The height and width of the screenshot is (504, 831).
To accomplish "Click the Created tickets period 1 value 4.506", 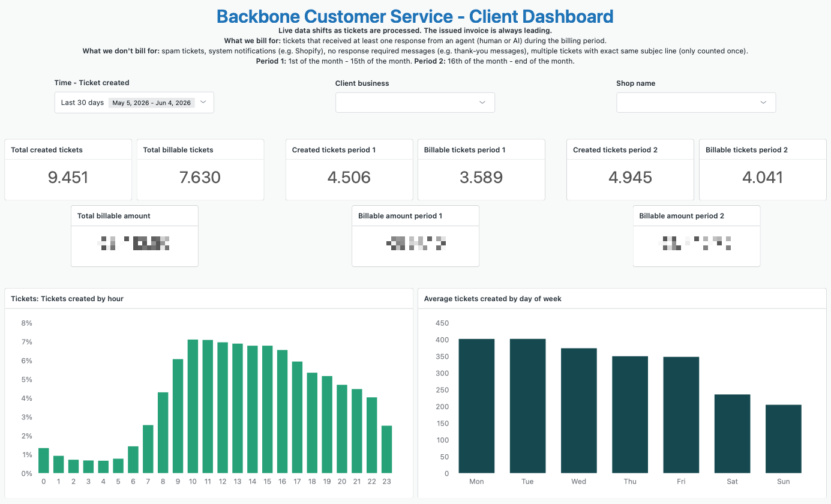I will [349, 178].
